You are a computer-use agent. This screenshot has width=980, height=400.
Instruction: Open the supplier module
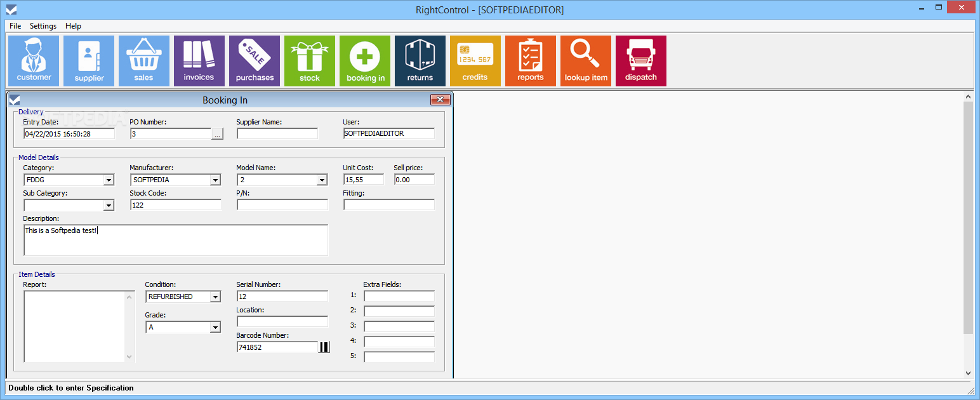click(89, 61)
